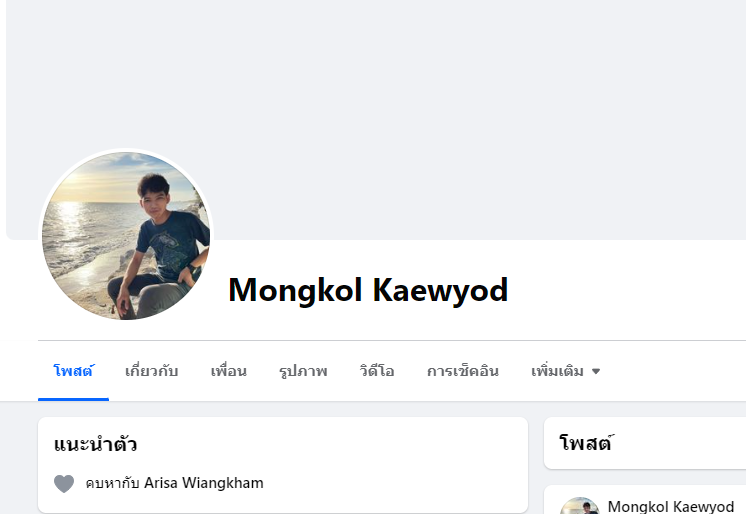Click the โพสต์ heading in right panel
746x514 pixels.
[586, 443]
